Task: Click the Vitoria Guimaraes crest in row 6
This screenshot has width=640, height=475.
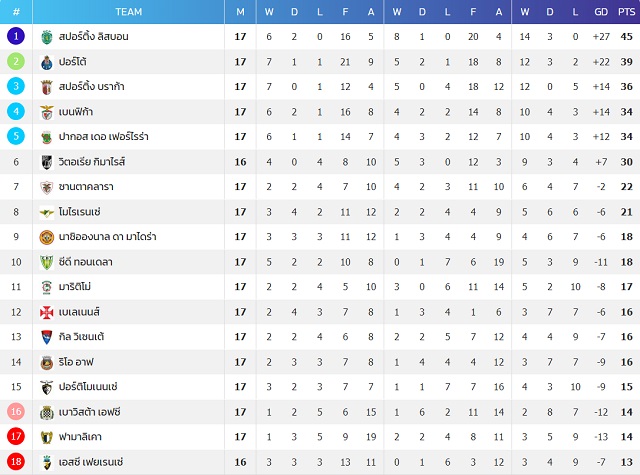Action: coord(47,162)
